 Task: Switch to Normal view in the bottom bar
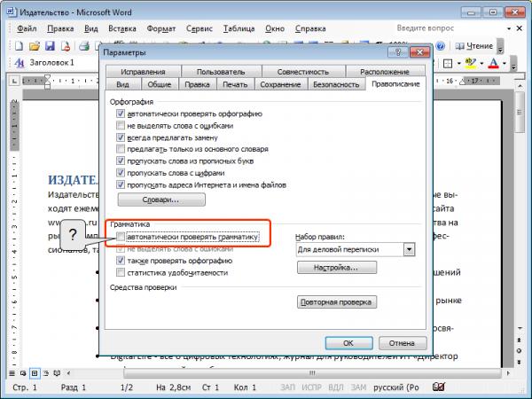12,373
